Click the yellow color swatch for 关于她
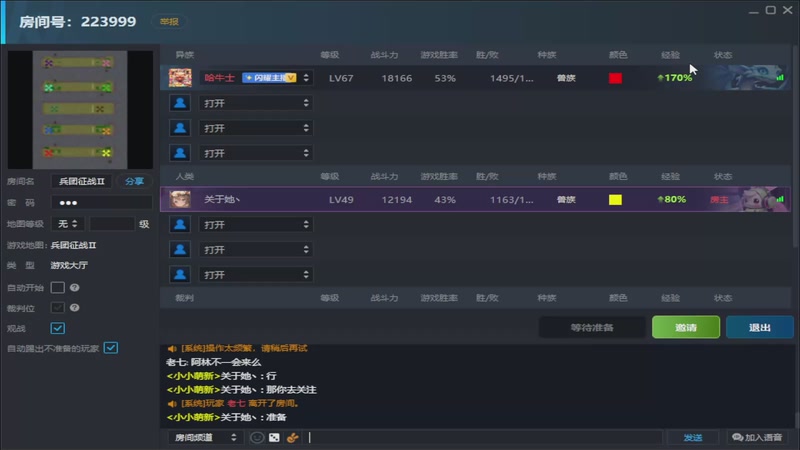 pos(615,199)
